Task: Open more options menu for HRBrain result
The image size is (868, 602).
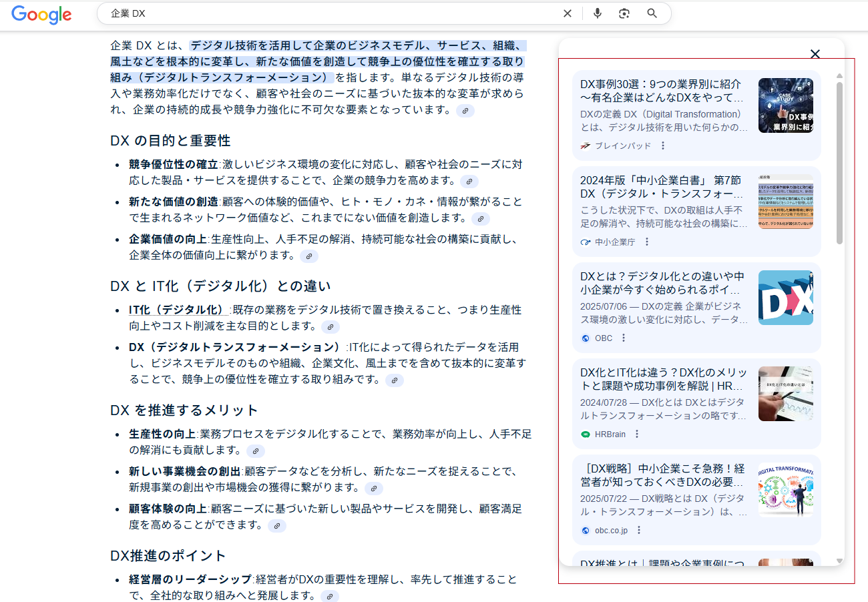Action: point(636,434)
